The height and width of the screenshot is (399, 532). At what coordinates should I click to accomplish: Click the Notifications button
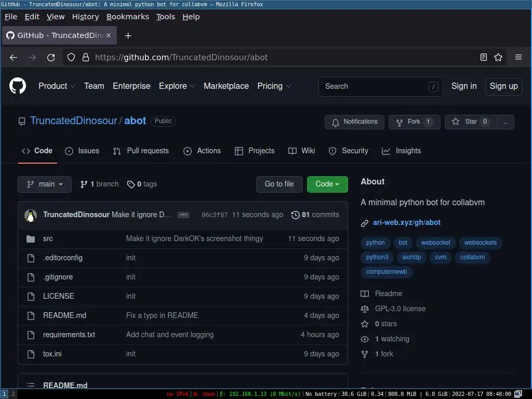coord(354,122)
